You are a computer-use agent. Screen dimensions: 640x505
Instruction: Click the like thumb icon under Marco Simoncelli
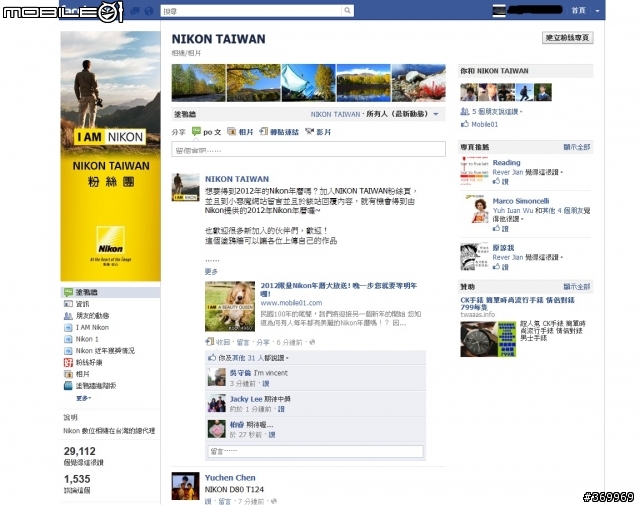[x=496, y=228]
